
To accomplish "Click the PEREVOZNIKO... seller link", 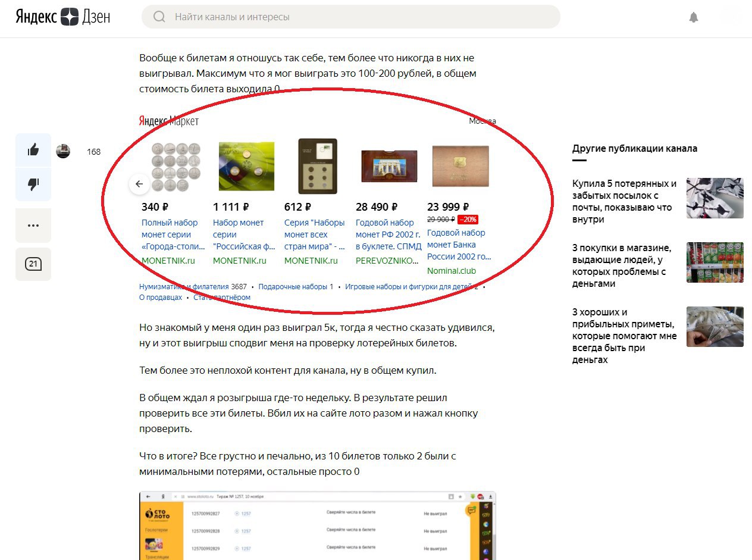I will (387, 261).
